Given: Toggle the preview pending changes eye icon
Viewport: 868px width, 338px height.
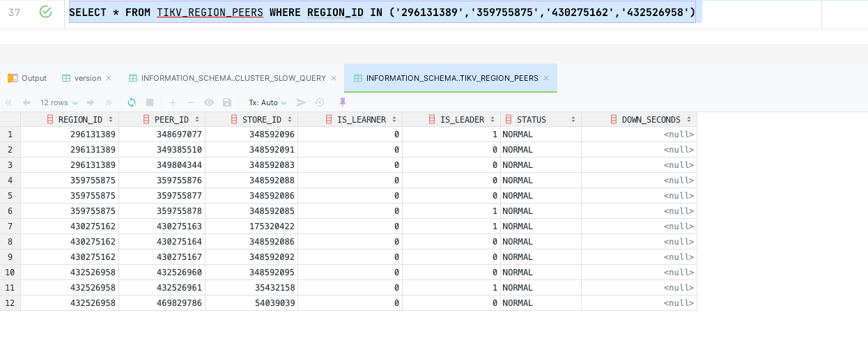Looking at the screenshot, I should pyautogui.click(x=208, y=102).
